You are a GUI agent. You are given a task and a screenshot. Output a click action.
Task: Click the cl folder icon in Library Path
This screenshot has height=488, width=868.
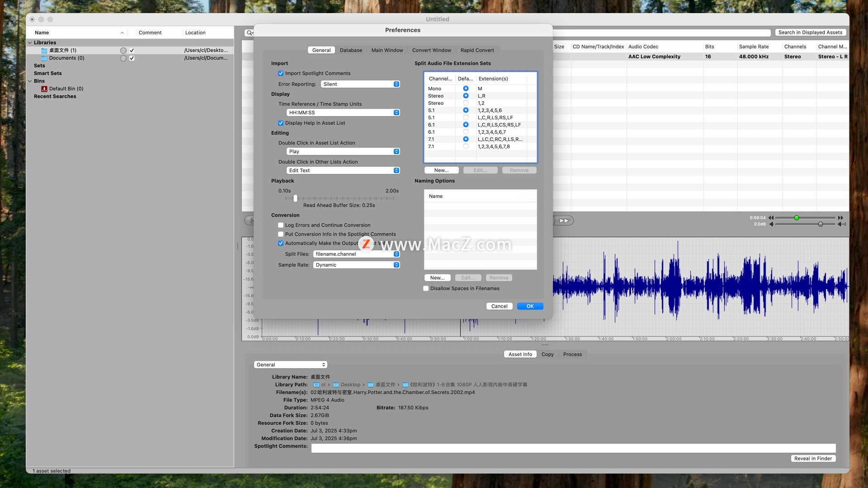[x=316, y=385]
